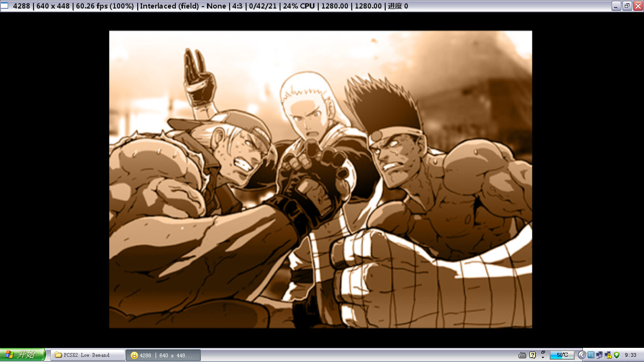Close the emulator window
Viewport: 644px width, 362px height.
tap(638, 6)
